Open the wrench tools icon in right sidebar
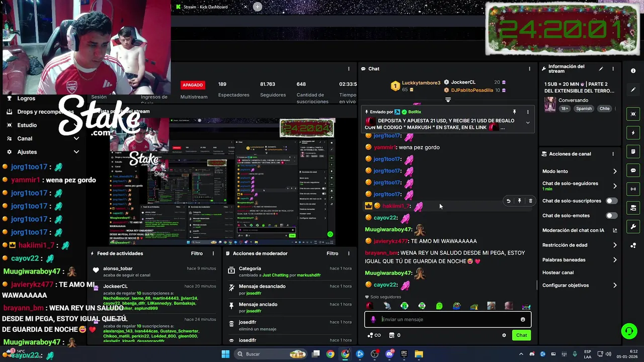This screenshot has width=644, height=362. coord(633,227)
